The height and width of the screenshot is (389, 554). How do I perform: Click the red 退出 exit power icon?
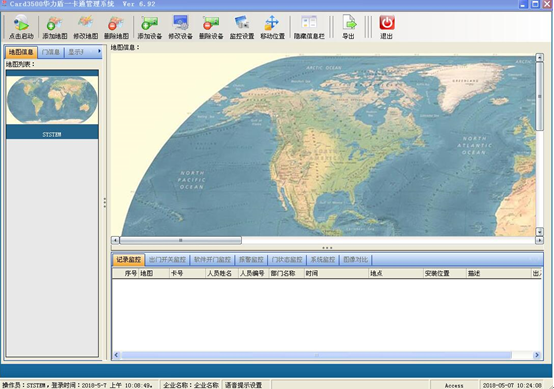387,23
